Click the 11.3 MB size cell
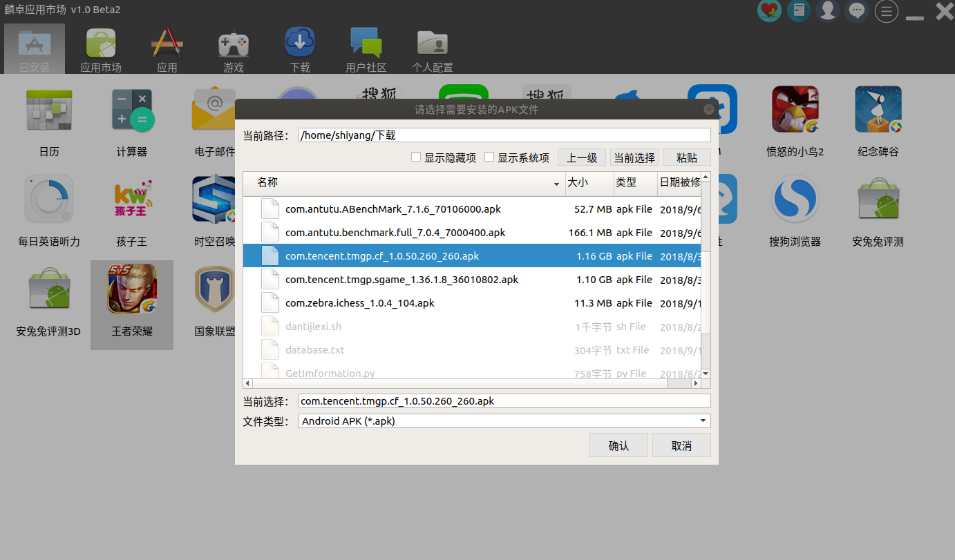This screenshot has width=955, height=560. click(593, 303)
